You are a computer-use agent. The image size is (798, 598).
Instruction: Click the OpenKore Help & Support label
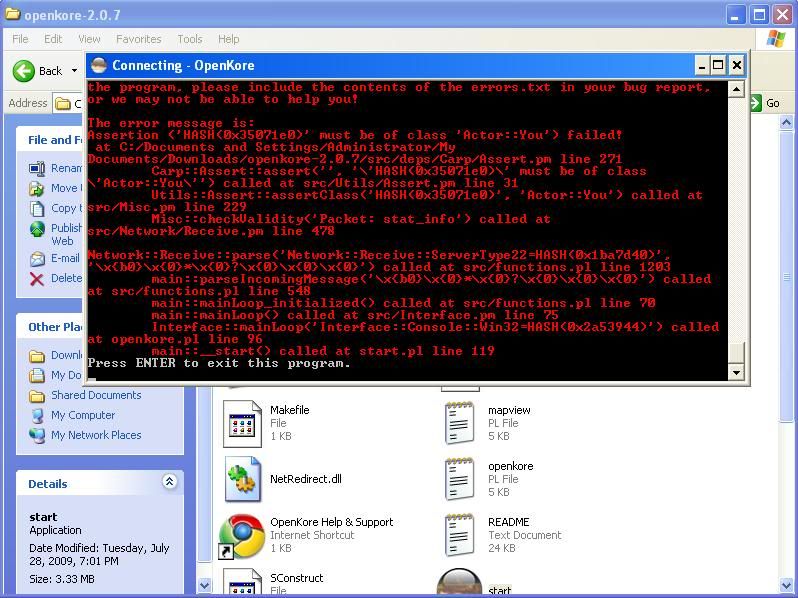tap(332, 522)
